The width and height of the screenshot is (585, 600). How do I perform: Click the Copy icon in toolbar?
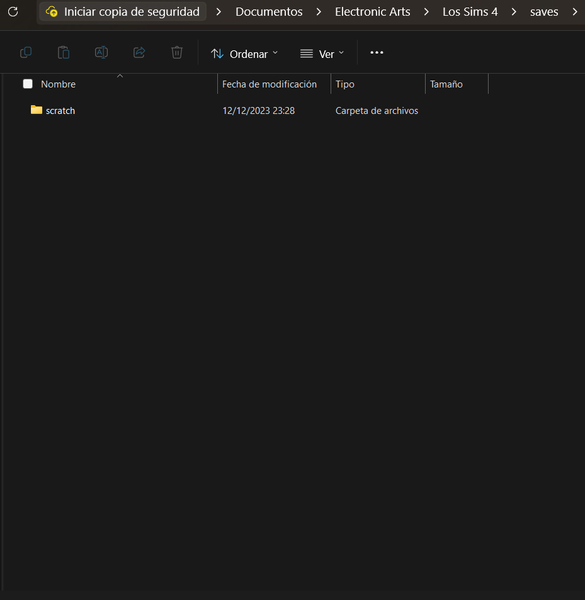[x=26, y=52]
